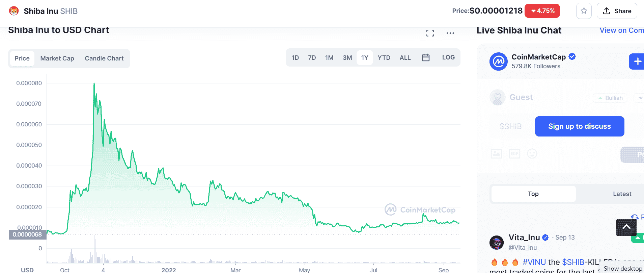
Task: Open the calendar date range picker
Action: [x=426, y=57]
